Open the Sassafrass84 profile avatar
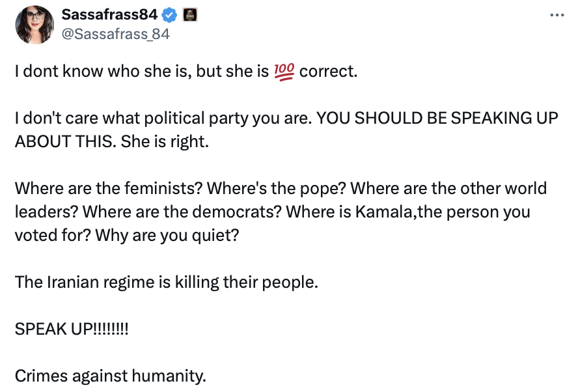The height and width of the screenshot is (392, 578). coord(34,25)
